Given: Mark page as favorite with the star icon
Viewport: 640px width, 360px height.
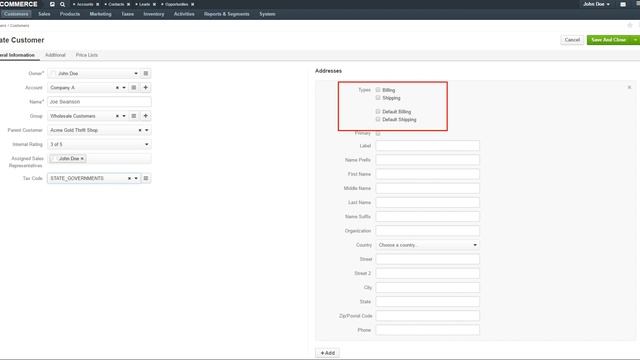Looking at the screenshot, I should click(630, 25).
